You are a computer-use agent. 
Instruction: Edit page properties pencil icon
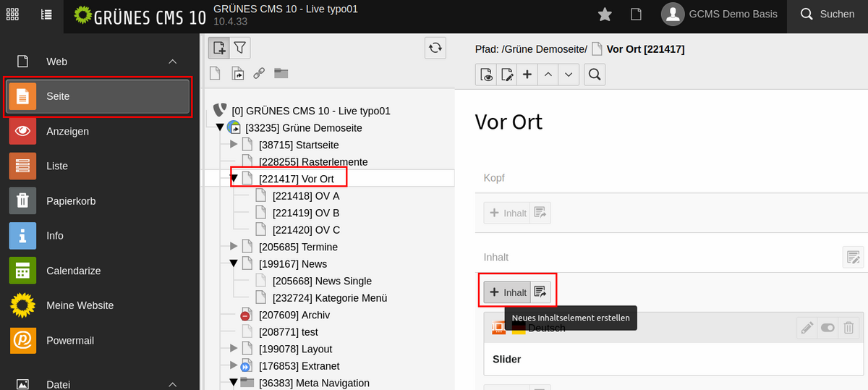(x=507, y=75)
